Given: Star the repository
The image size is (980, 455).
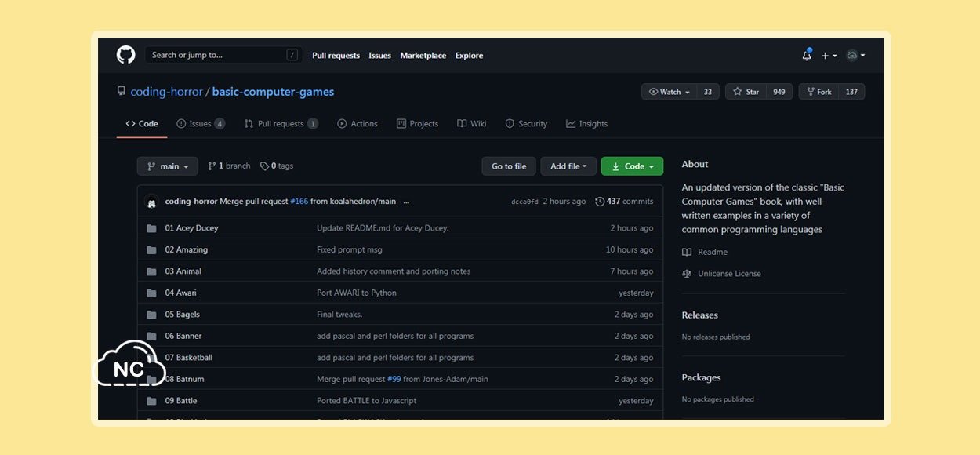Looking at the screenshot, I should tap(746, 92).
